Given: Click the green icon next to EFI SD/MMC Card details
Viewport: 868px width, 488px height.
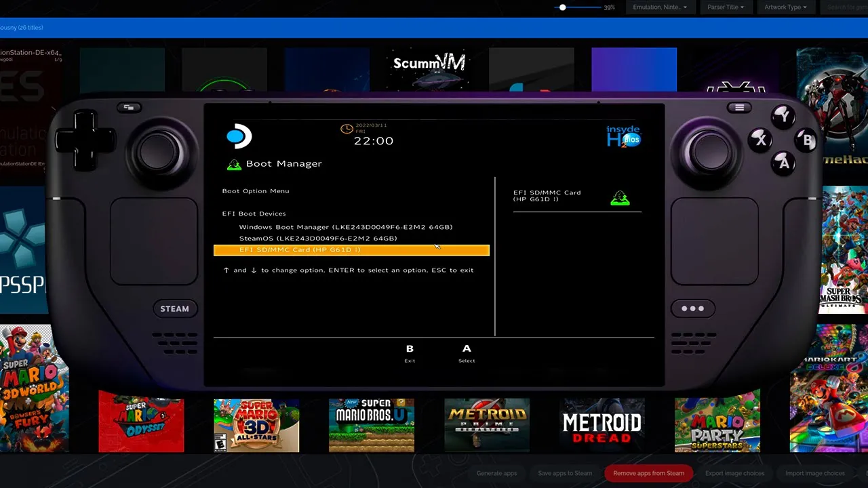Looking at the screenshot, I should [620, 199].
